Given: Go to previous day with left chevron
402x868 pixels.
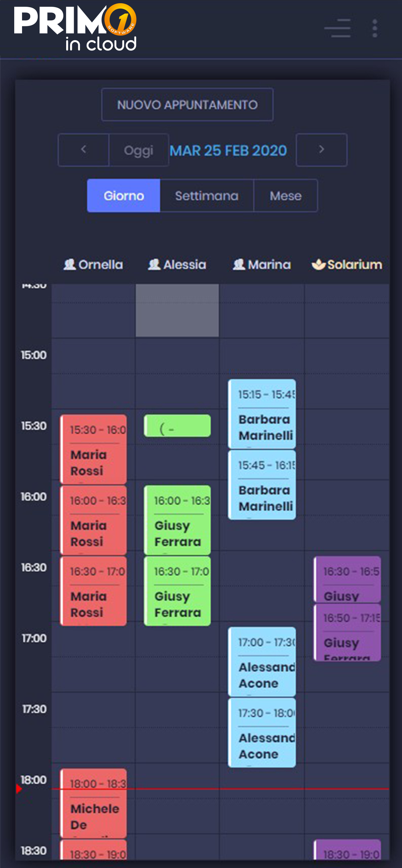Looking at the screenshot, I should click(84, 150).
